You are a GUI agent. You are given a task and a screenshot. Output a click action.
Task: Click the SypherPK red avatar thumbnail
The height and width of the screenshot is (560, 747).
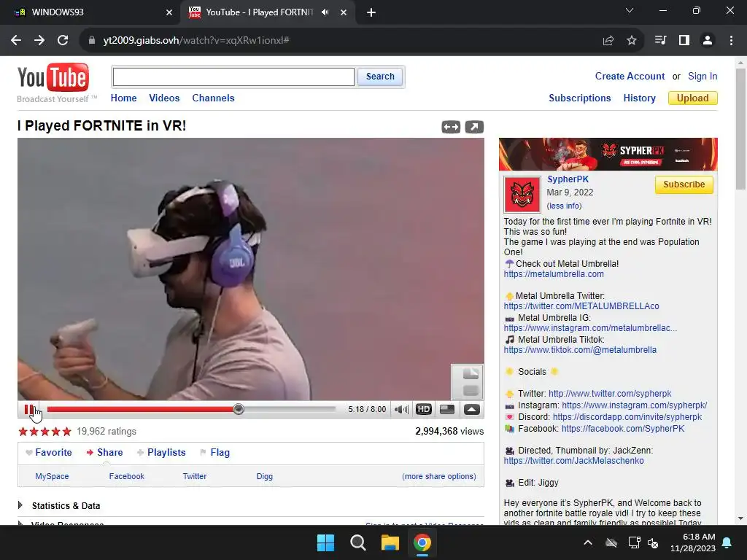point(522,194)
